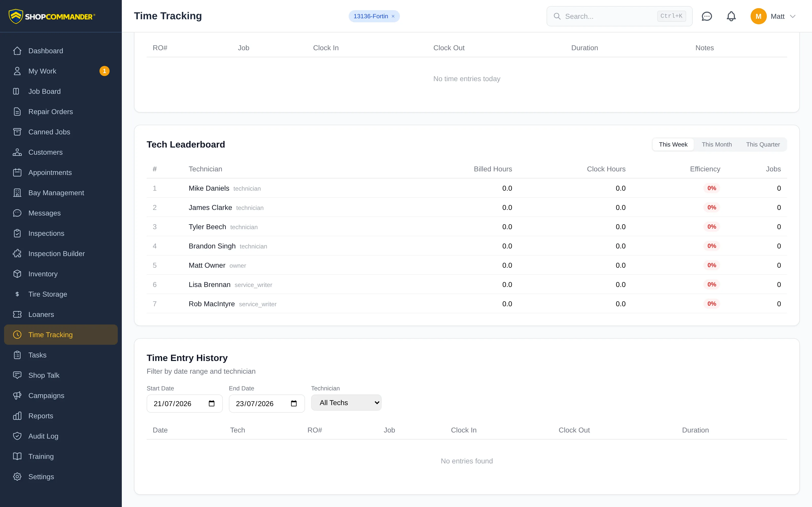Switch leaderboard to This Quarter
This screenshot has height=507, width=812.
(763, 144)
